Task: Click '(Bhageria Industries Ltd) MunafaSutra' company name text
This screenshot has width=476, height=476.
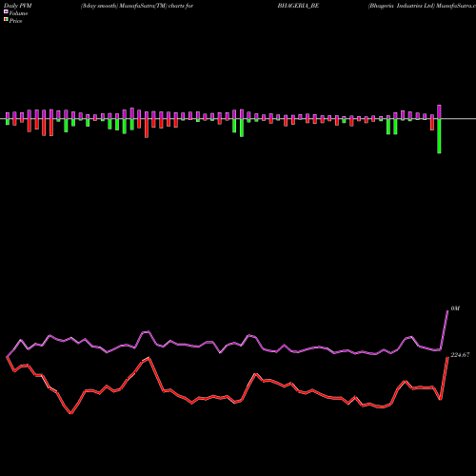Action: 422,6
